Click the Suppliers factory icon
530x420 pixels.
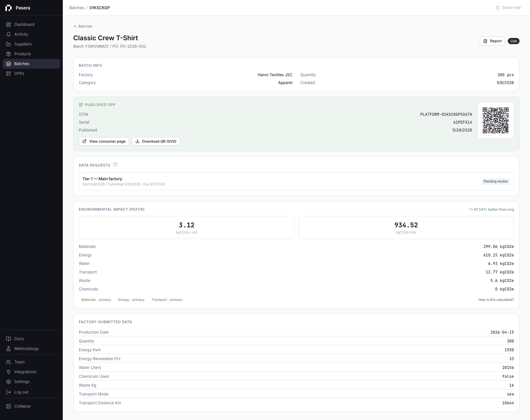click(9, 44)
